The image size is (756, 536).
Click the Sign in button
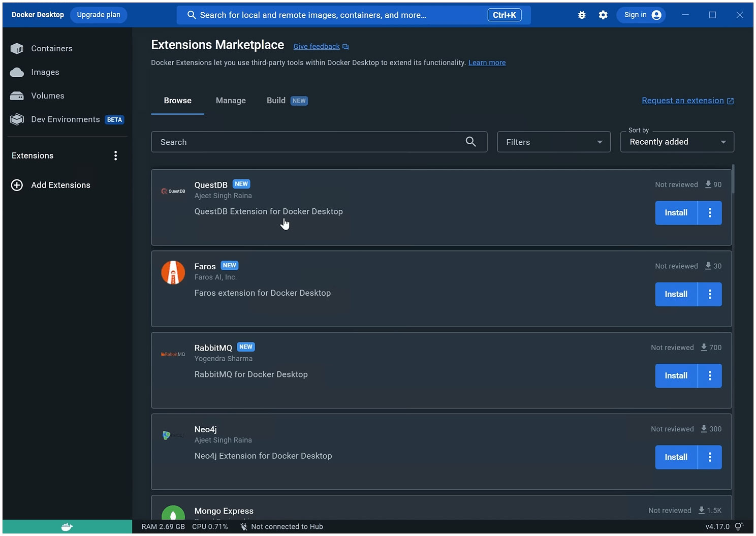[x=642, y=15]
